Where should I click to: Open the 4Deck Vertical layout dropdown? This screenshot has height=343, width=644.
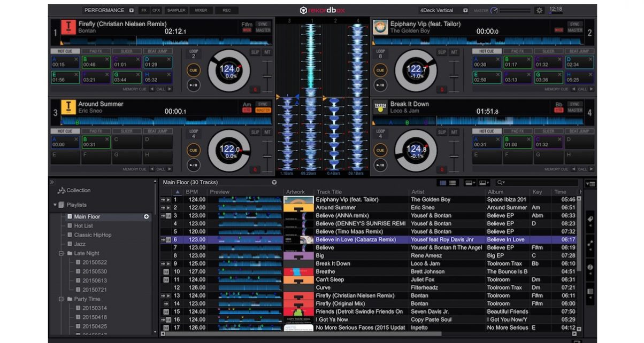click(x=465, y=10)
